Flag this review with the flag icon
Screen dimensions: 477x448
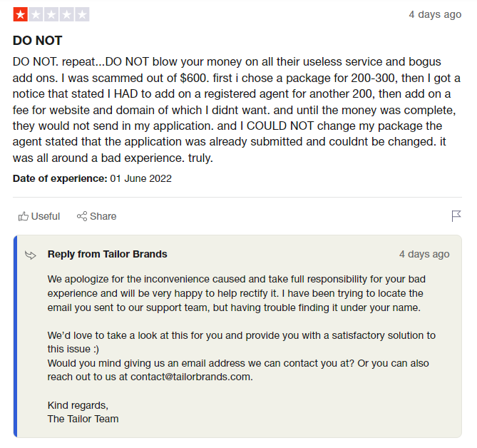[x=456, y=216]
